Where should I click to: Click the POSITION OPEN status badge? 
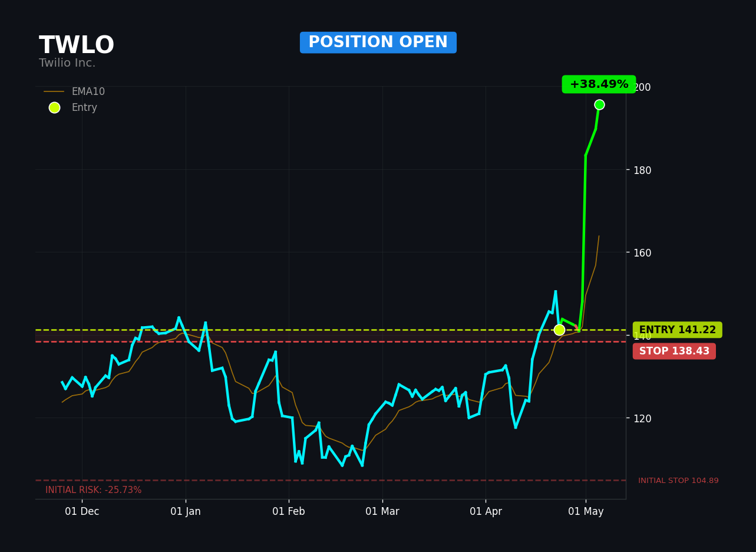pos(378,42)
